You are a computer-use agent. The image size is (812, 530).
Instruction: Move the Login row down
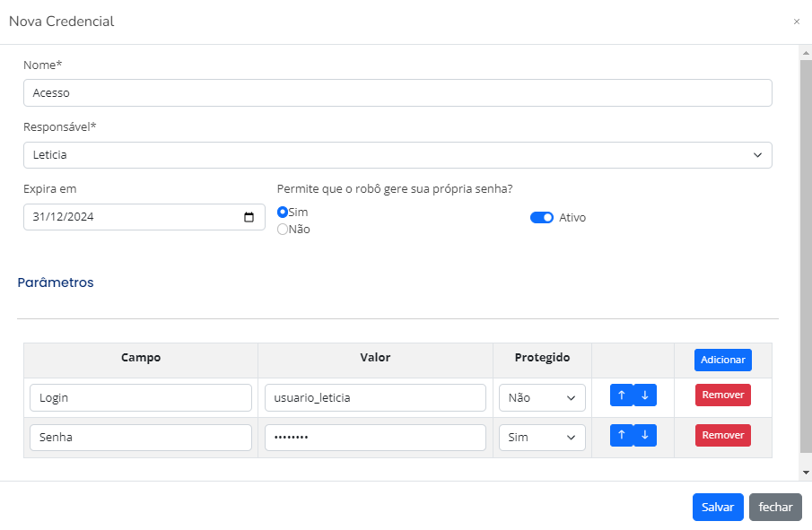pyautogui.click(x=645, y=395)
